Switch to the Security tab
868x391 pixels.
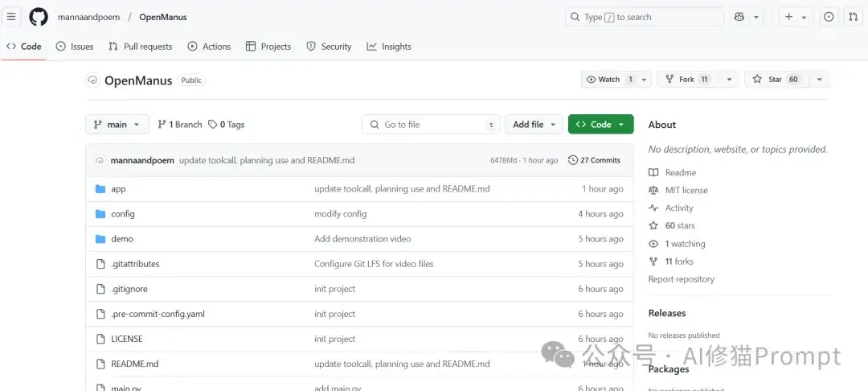click(x=330, y=47)
